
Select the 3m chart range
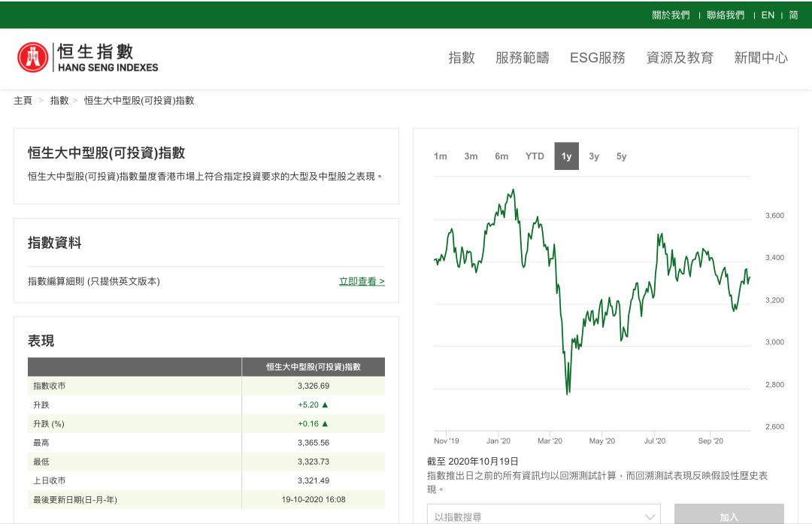[x=471, y=156]
